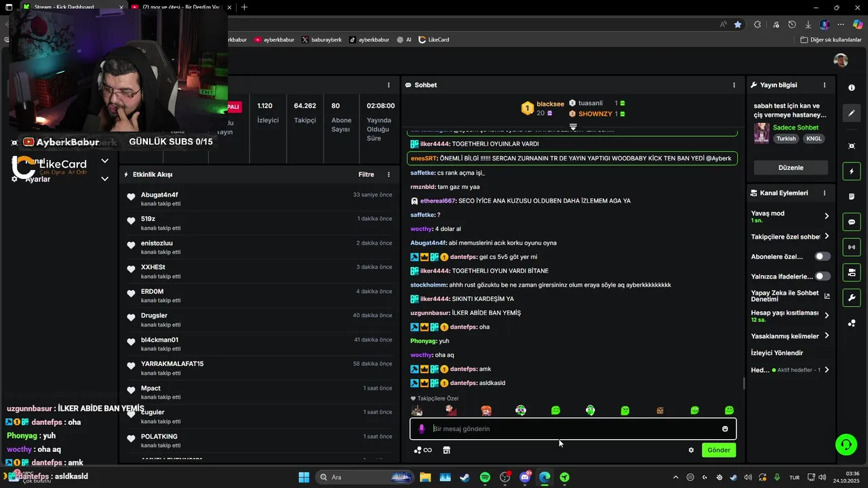Click the Windows Start button
Viewport: 868px width, 488px height.
click(x=304, y=477)
